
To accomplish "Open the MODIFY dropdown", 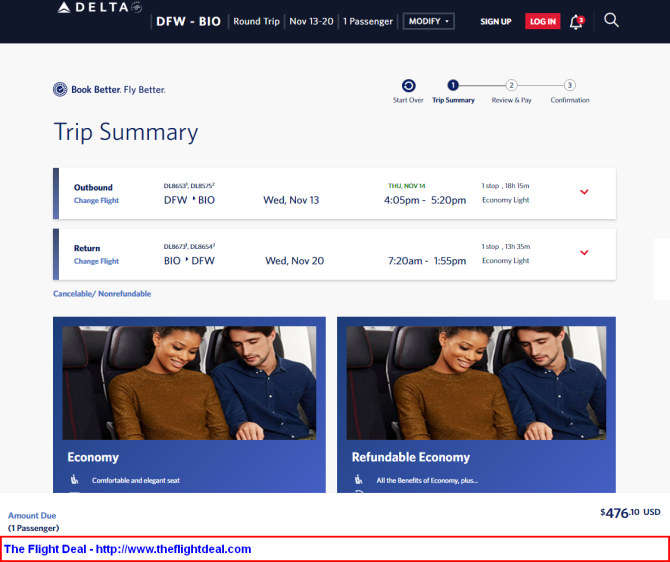I will click(x=429, y=21).
